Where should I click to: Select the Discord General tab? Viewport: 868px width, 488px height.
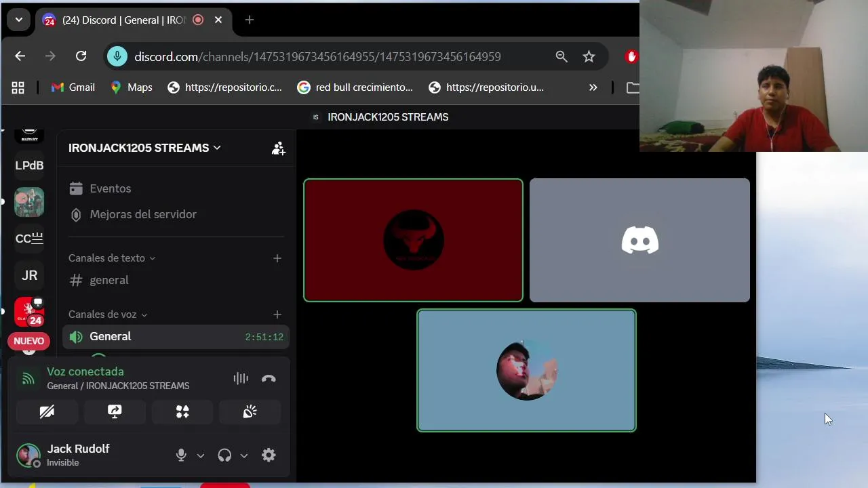tap(132, 20)
